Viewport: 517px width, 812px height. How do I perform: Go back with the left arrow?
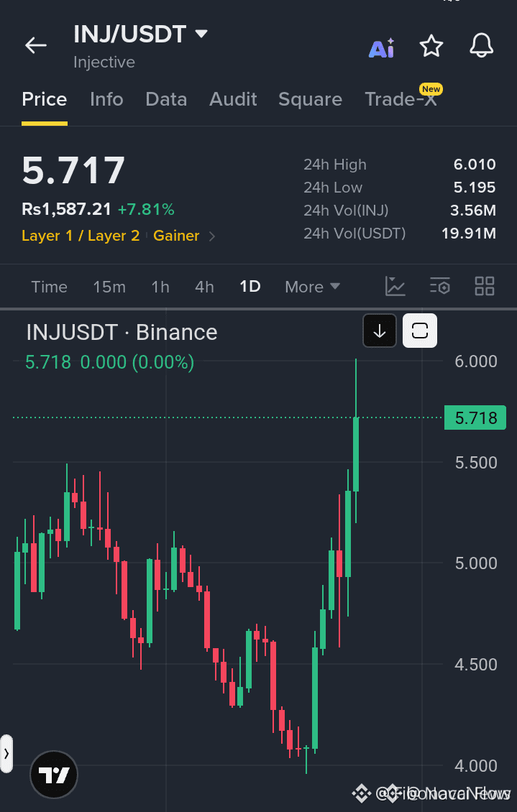tap(36, 45)
